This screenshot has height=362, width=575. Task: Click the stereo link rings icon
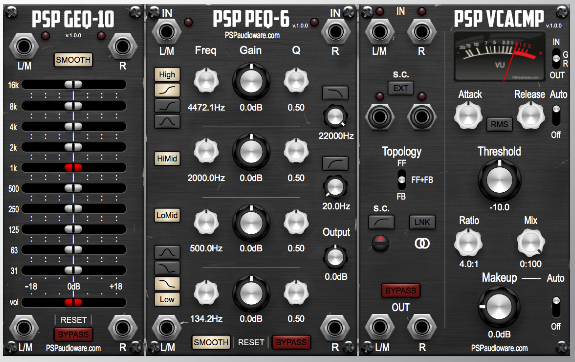[422, 244]
